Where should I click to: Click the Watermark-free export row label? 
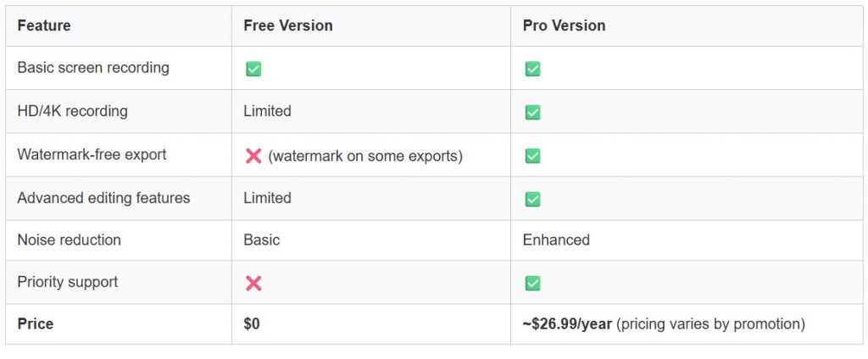point(92,154)
